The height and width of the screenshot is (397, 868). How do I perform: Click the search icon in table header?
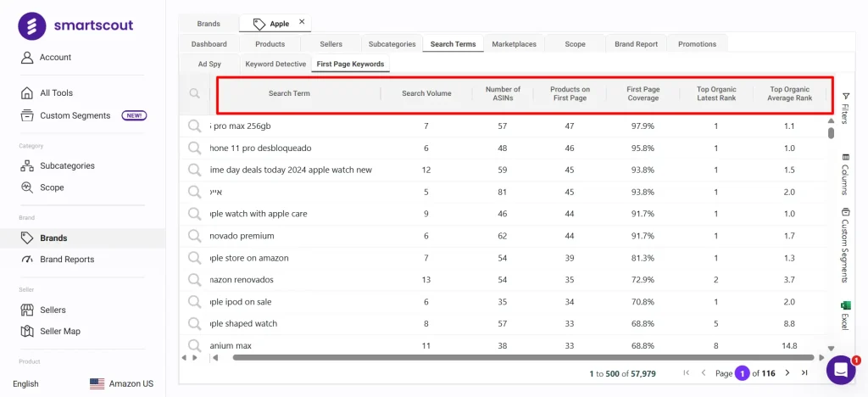tap(194, 93)
